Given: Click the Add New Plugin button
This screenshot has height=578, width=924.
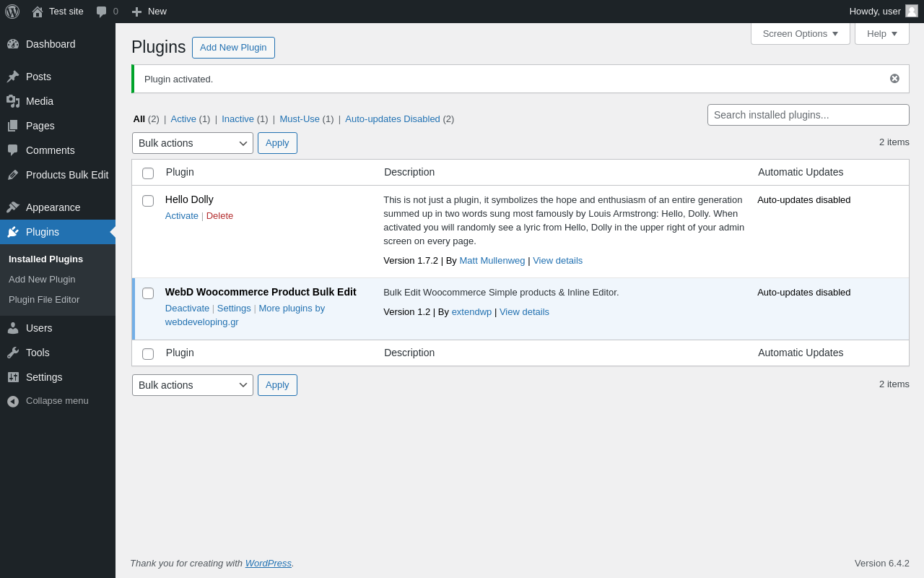Looking at the screenshot, I should (x=233, y=48).
